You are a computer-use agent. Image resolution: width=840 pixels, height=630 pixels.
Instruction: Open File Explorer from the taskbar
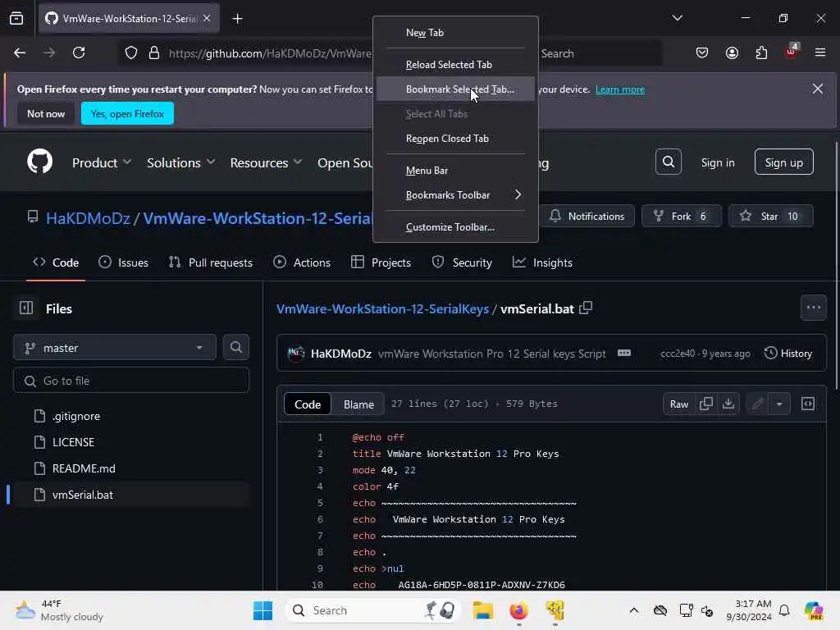point(482,610)
